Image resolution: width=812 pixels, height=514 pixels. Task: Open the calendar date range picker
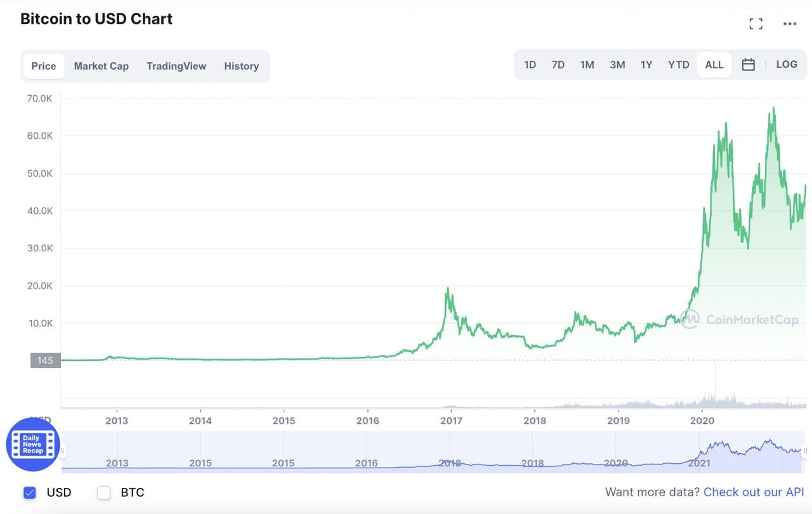(x=748, y=65)
